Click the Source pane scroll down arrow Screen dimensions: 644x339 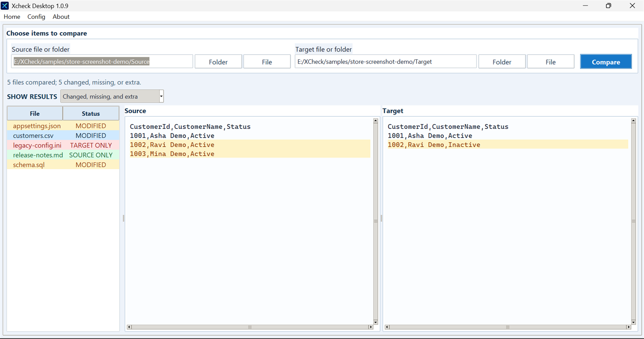pos(376,322)
